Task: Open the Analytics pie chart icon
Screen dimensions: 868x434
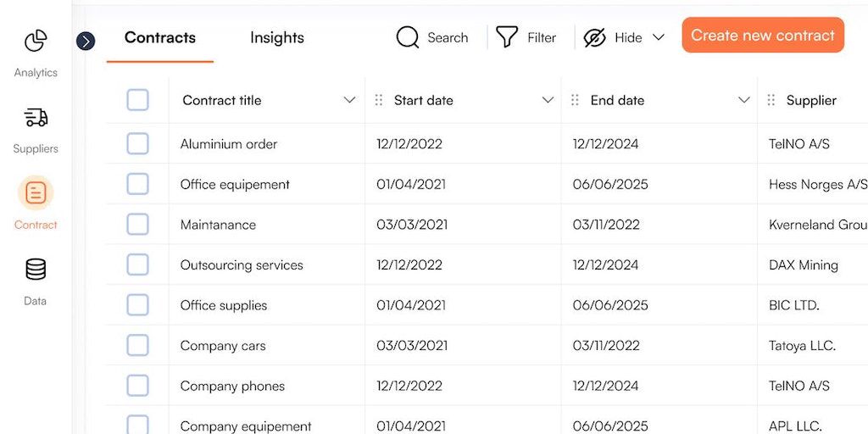Action: (36, 41)
